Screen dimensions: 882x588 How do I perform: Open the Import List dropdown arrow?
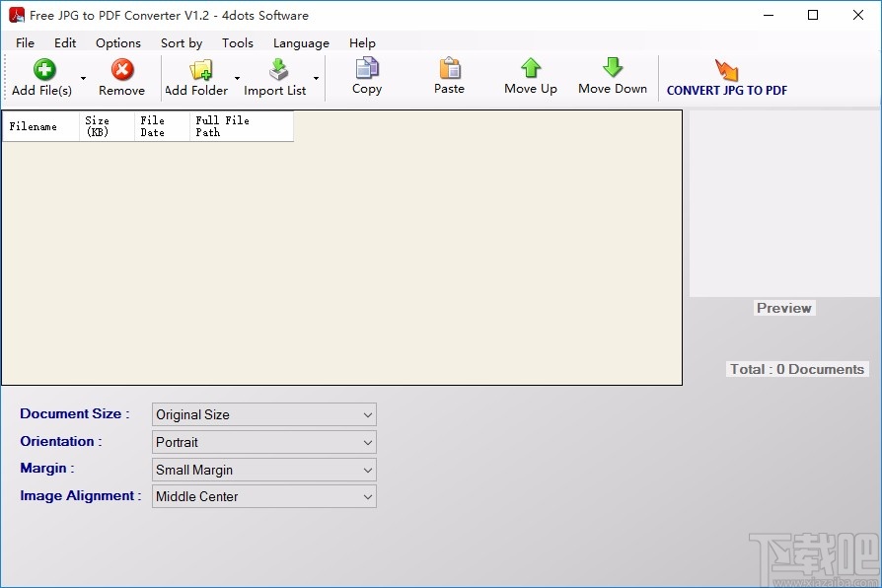316,78
